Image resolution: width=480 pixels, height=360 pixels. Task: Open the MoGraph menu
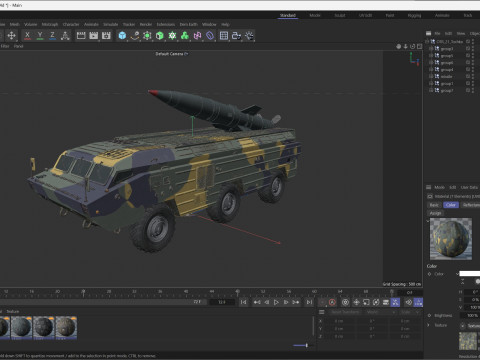click(50, 24)
